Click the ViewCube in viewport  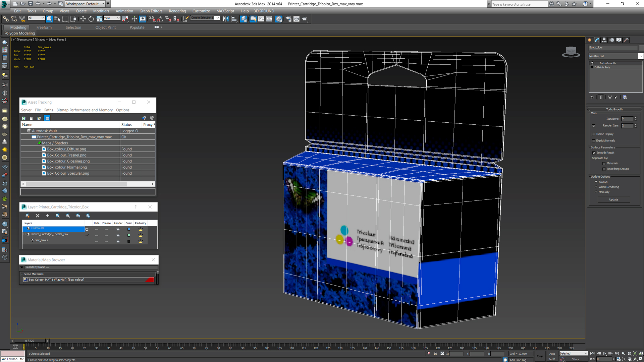(571, 52)
